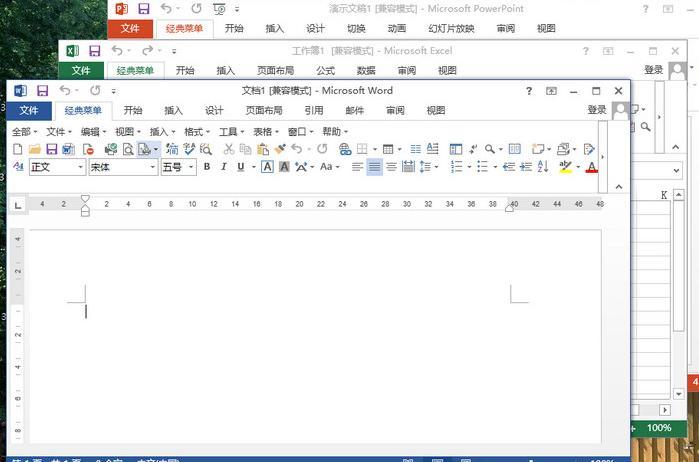Open PowerPoint's 幻灯片放映 tab
The image size is (699, 462).
tap(451, 29)
